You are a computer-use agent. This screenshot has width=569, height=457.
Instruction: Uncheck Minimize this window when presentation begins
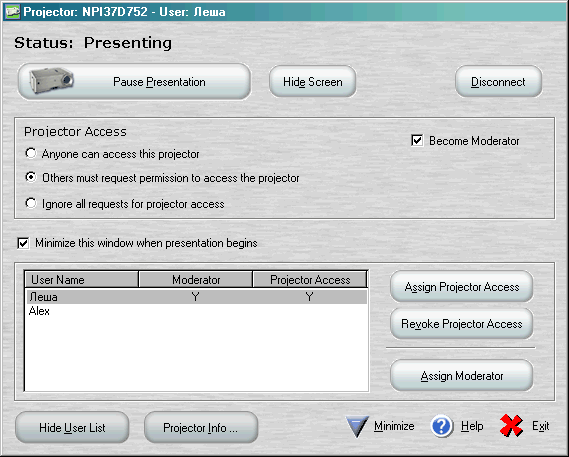[23, 243]
